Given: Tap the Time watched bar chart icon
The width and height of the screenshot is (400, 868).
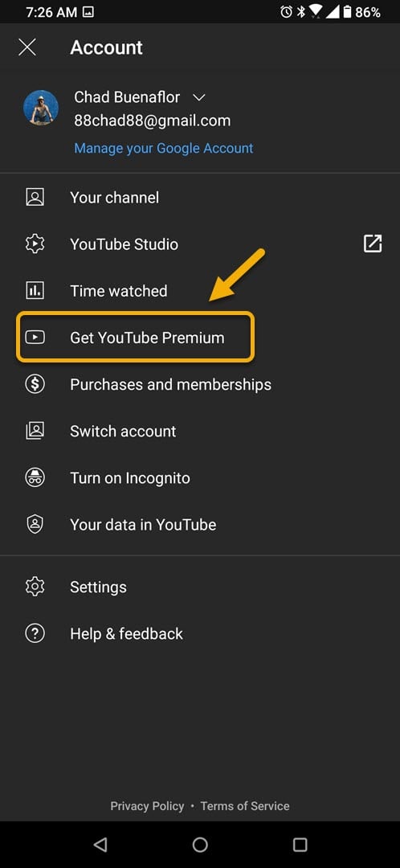Looking at the screenshot, I should pyautogui.click(x=35, y=291).
